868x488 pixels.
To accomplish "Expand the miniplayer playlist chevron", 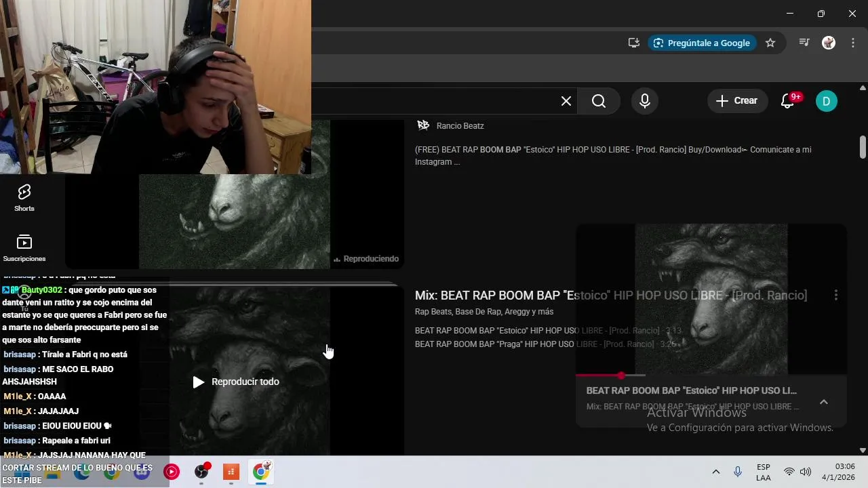I will [824, 402].
